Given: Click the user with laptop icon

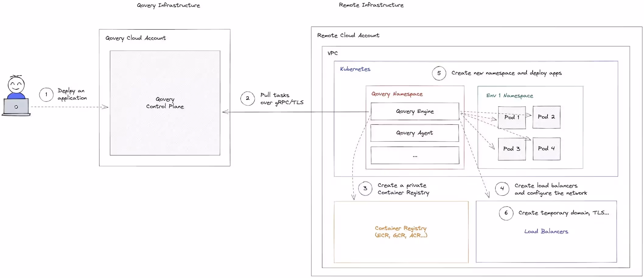Looking at the screenshot, I should (x=16, y=95).
